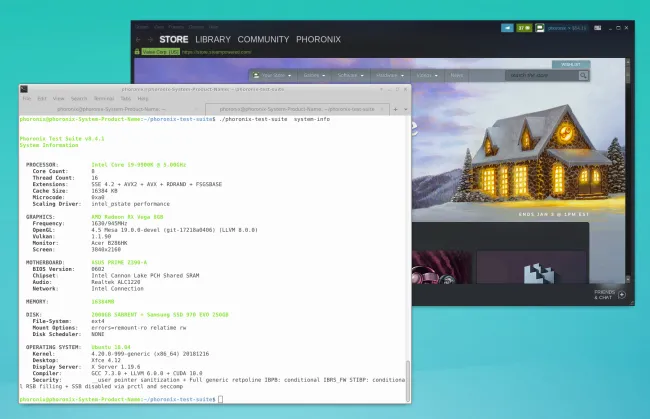Click the store search input field
Screen dimensions: 650x419
(x=542, y=75)
